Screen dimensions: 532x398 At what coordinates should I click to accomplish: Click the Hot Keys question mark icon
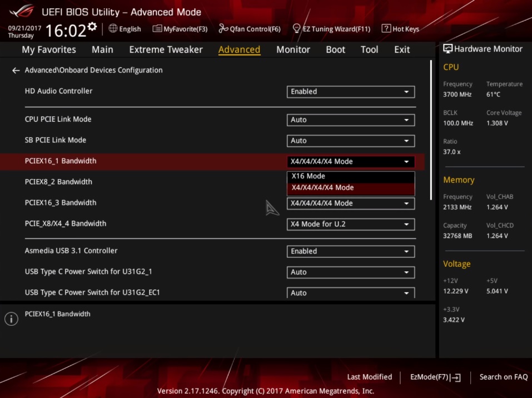point(386,28)
